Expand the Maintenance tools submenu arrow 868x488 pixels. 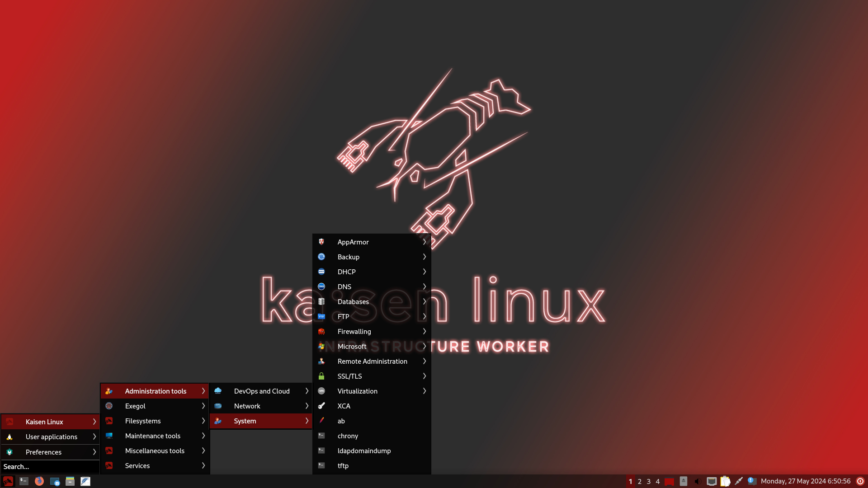coord(203,436)
